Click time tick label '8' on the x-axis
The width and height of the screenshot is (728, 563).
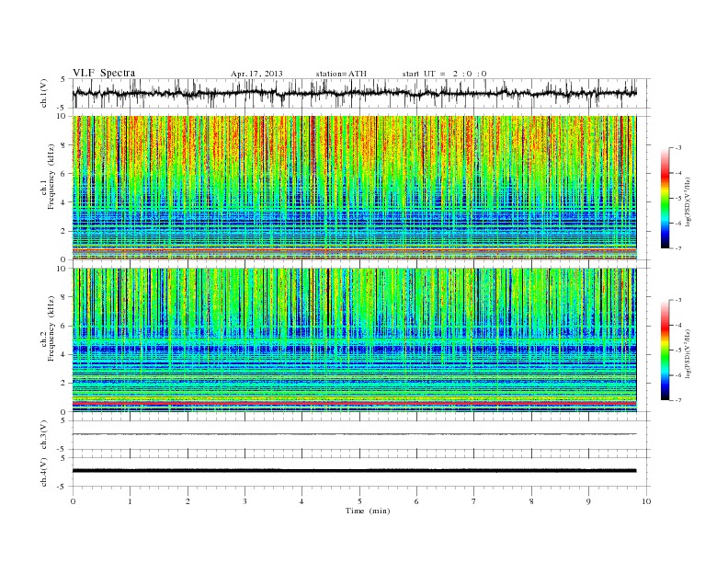click(531, 501)
